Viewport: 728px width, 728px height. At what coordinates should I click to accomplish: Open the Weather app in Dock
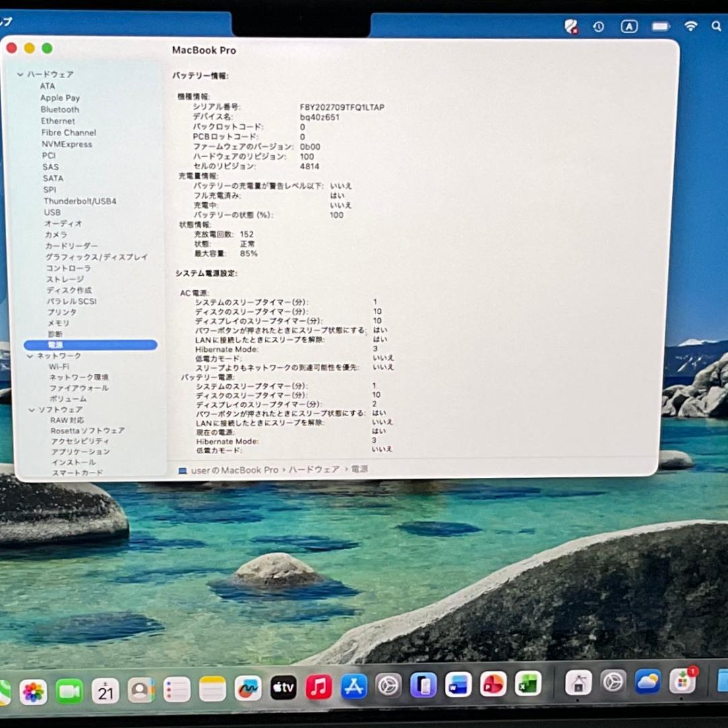648,681
